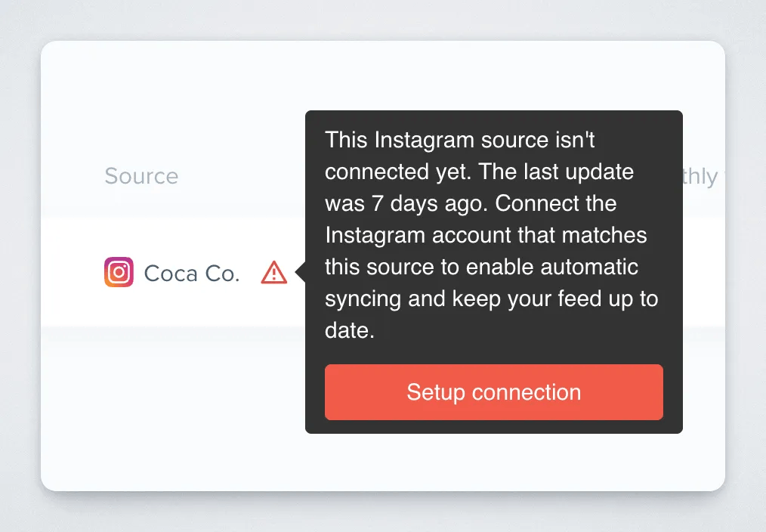Click the tooltip's pointer arrow near the warning
The height and width of the screenshot is (532, 766).
click(x=301, y=272)
